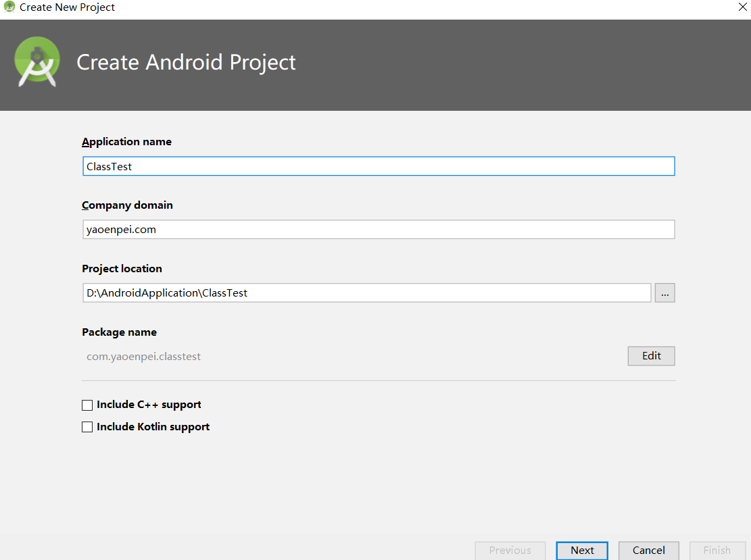This screenshot has height=560, width=751.
Task: Enable Include Kotlin support checkbox
Action: pos(87,427)
